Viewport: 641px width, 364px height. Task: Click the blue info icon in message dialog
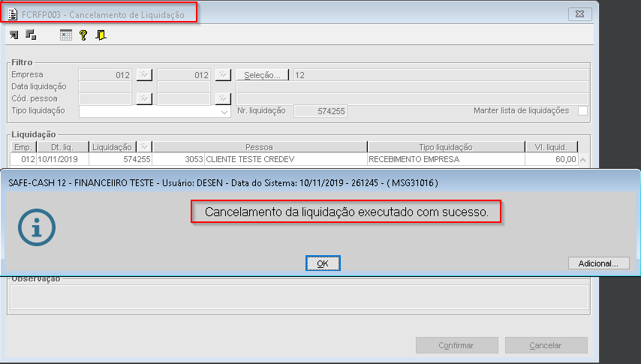pyautogui.click(x=37, y=227)
